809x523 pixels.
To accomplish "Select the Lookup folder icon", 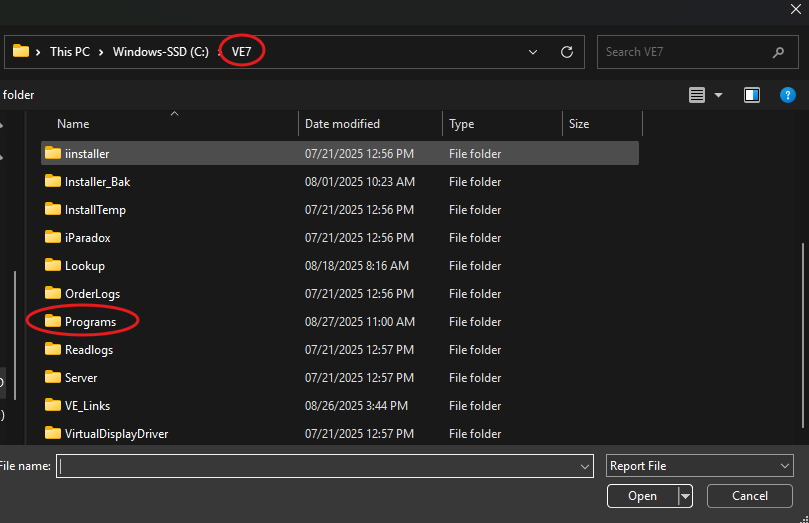I will [x=53, y=266].
